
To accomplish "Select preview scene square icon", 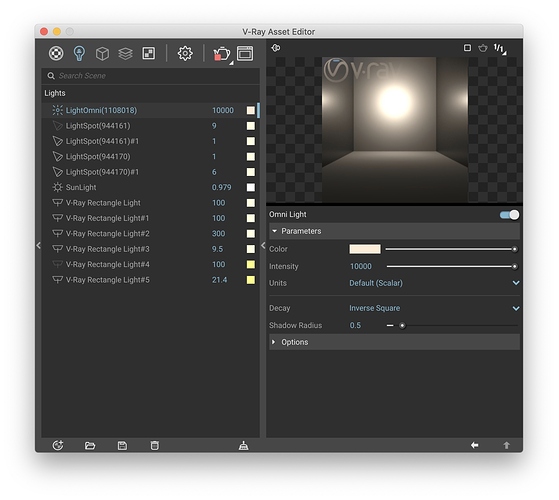I will 467,48.
